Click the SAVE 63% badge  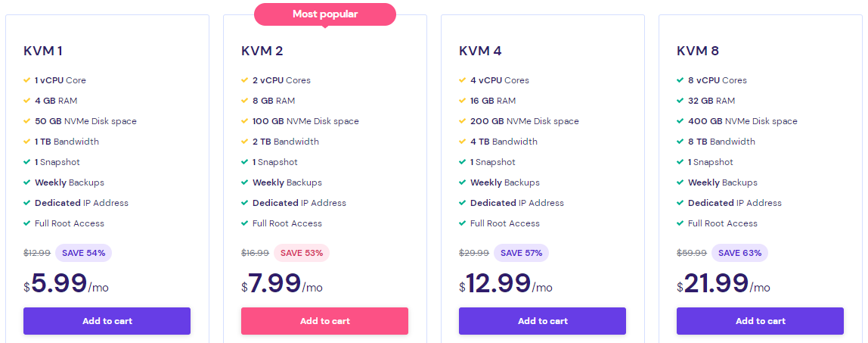[740, 253]
